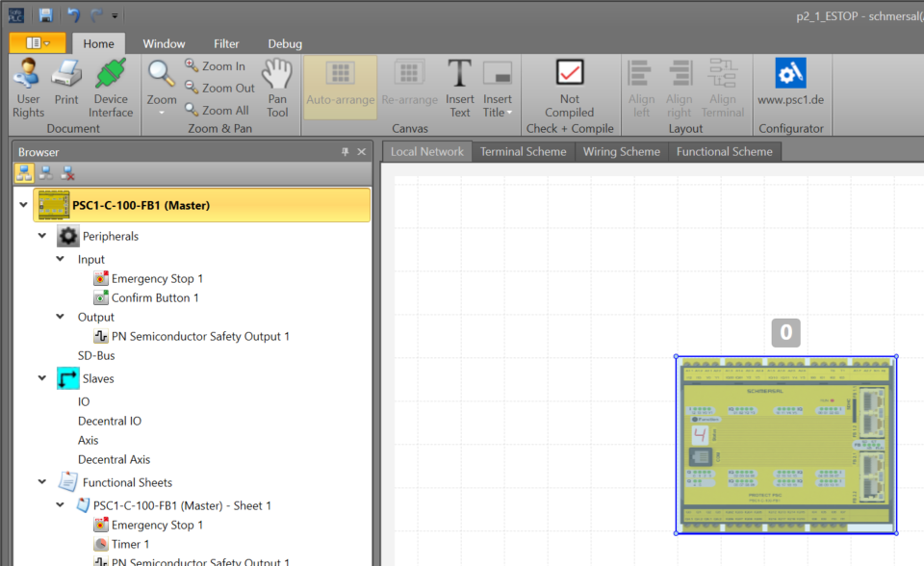The width and height of the screenshot is (924, 566).
Task: Open the Insert Title dropdown
Action: 498,89
